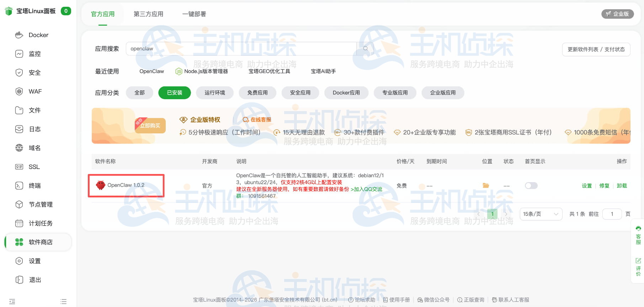Click the green notification badge showing 0
The image size is (644, 307).
(66, 11)
